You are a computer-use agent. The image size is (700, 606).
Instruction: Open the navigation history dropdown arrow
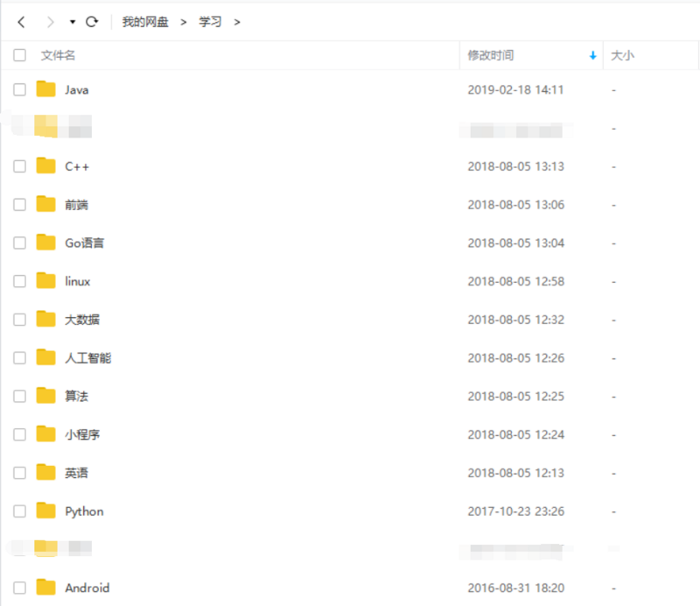pyautogui.click(x=73, y=21)
